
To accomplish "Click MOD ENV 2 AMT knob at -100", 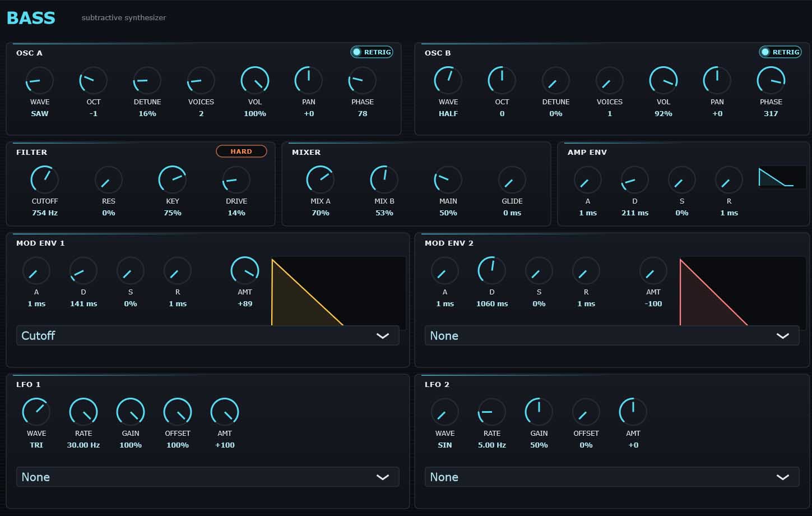I will click(x=653, y=271).
